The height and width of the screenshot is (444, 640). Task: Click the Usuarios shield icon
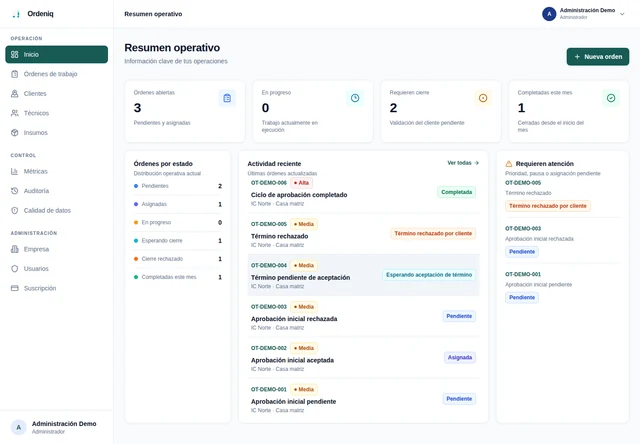pyautogui.click(x=15, y=269)
